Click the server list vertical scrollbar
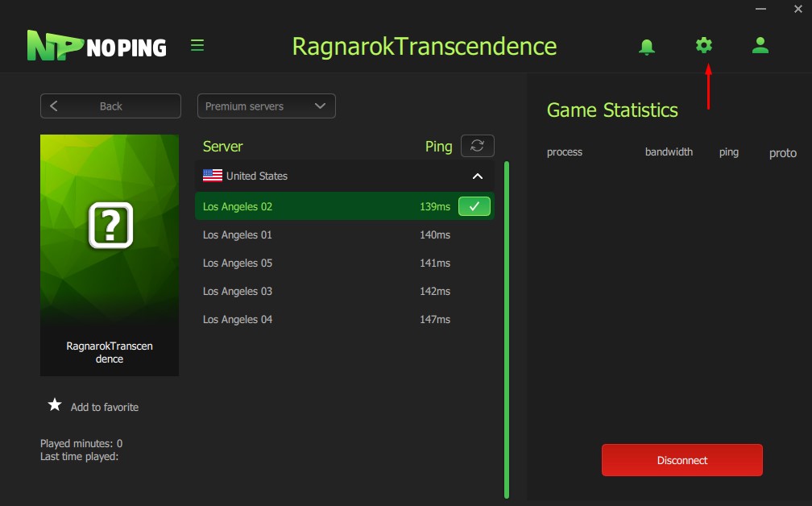812x506 pixels. pos(507,330)
